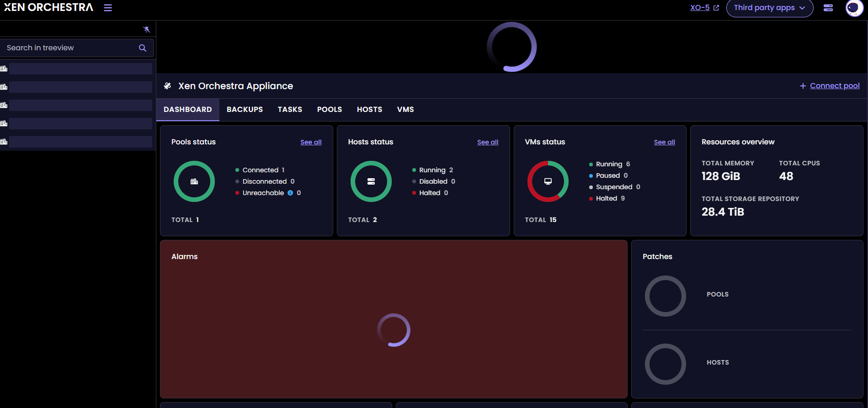The width and height of the screenshot is (868, 408).
Task: Go to the Hosts tab
Action: [370, 110]
